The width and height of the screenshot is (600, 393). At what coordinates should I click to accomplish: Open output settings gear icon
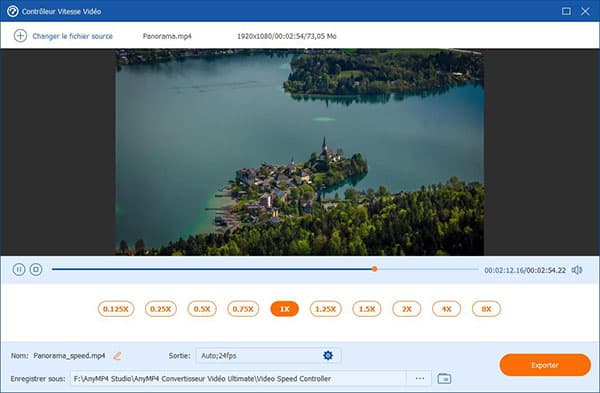coord(328,355)
